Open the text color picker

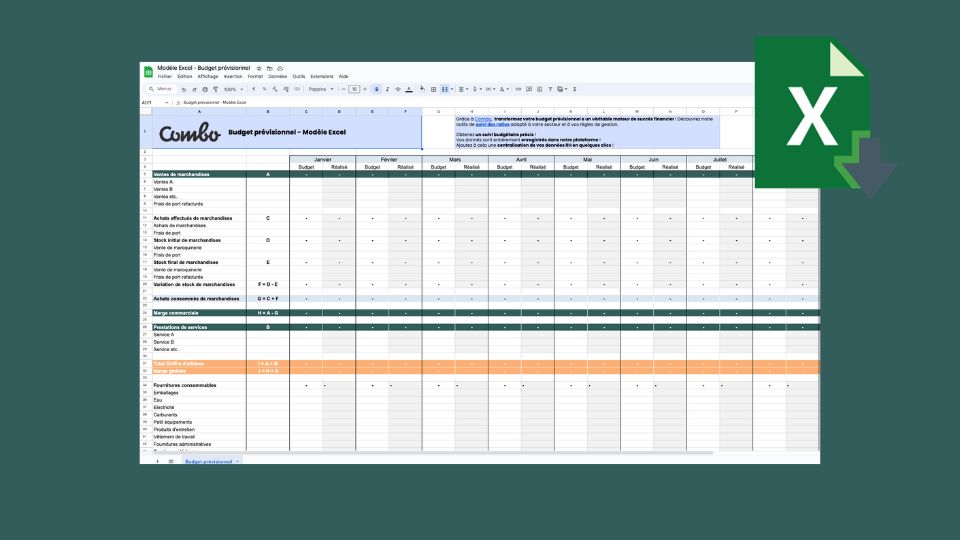coord(409,89)
